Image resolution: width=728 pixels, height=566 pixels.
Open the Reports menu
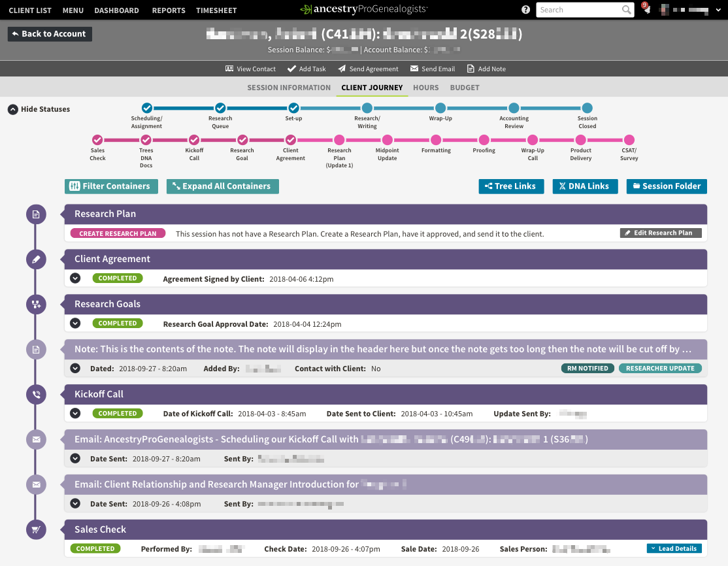click(169, 10)
